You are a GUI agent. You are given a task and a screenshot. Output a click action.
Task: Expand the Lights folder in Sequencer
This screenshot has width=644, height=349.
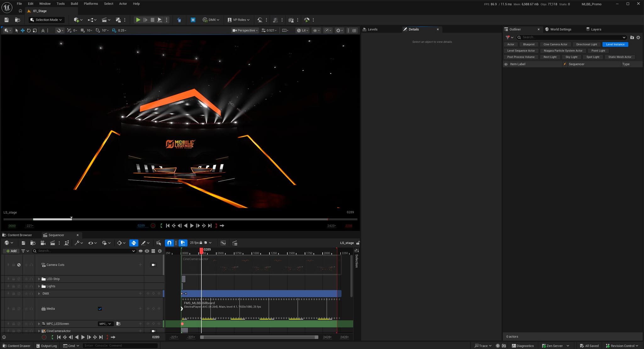click(x=39, y=286)
